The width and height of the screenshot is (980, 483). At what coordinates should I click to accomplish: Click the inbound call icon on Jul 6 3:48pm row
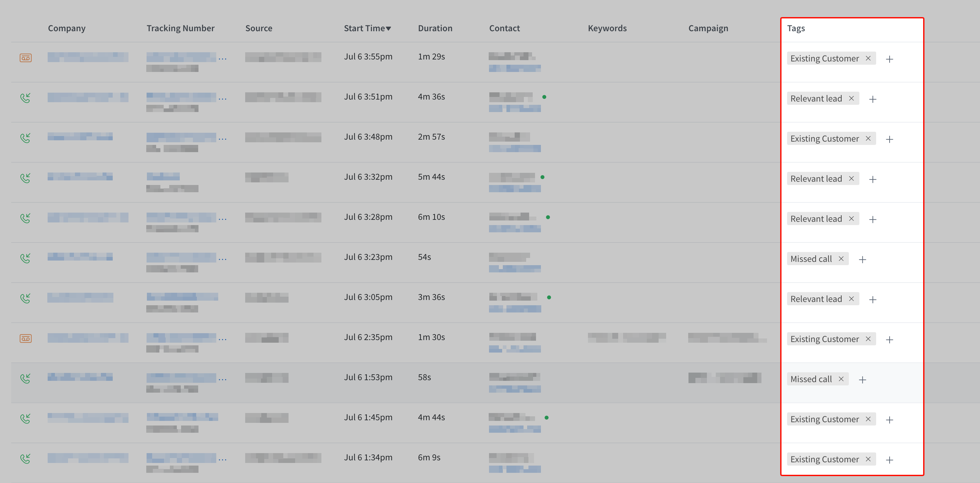[26, 138]
